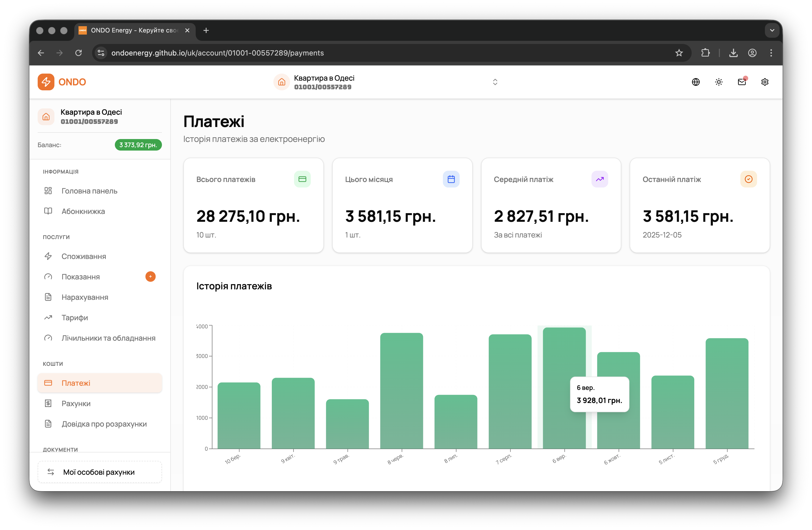
Task: Toggle the theme switcher in the header
Action: click(x=719, y=82)
